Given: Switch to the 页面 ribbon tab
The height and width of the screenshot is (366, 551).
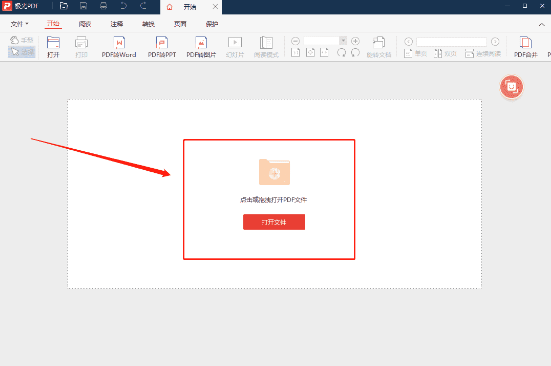Looking at the screenshot, I should point(180,24).
